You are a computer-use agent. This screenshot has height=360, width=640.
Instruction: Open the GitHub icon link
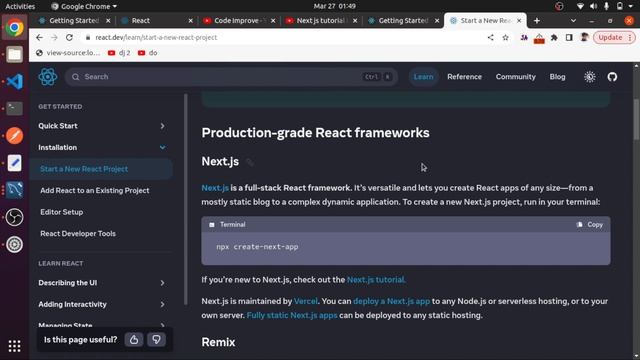612,77
